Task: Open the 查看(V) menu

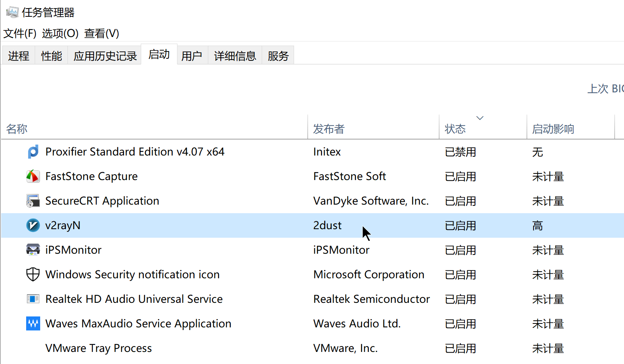Action: [102, 34]
